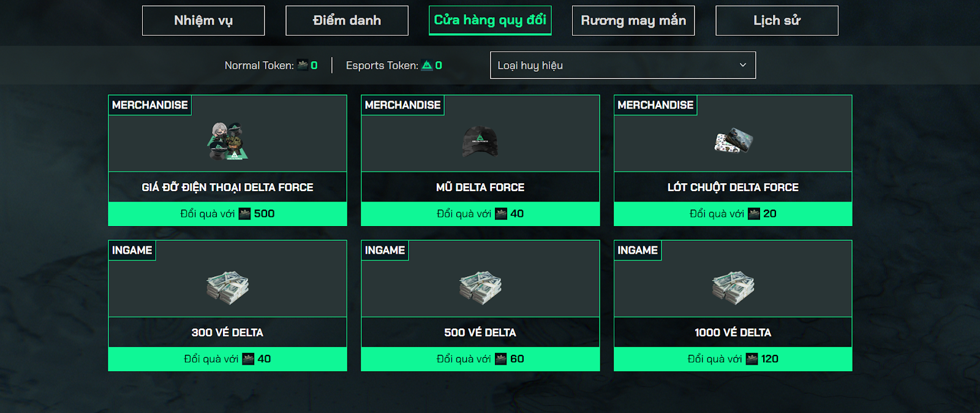980x413 pixels.
Task: Click token icon on Mũ Delta Force button
Action: click(501, 214)
